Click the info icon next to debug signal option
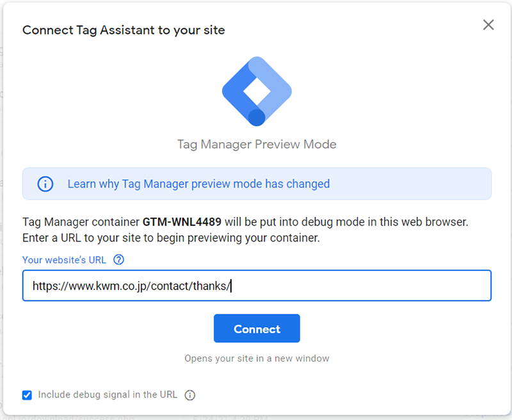The height and width of the screenshot is (420, 512). point(189,395)
